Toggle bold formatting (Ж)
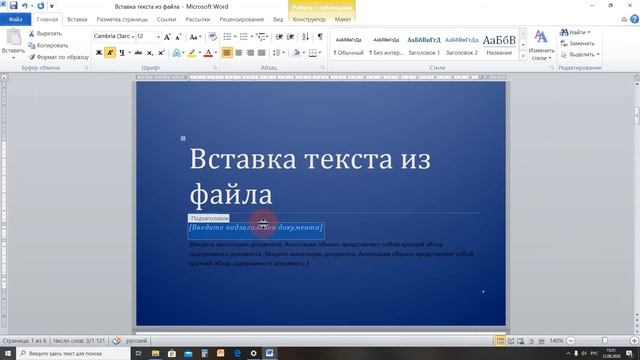 tap(99, 53)
